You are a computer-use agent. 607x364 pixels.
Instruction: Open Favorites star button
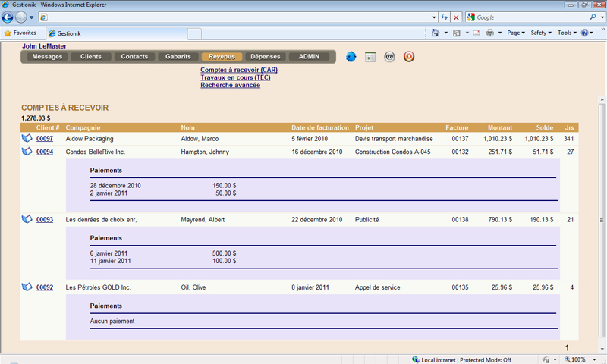[20, 33]
